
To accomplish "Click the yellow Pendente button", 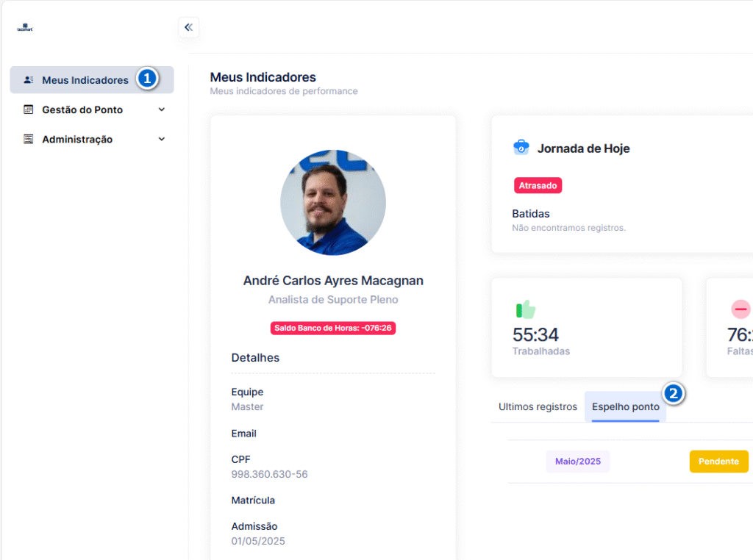I will (x=719, y=461).
